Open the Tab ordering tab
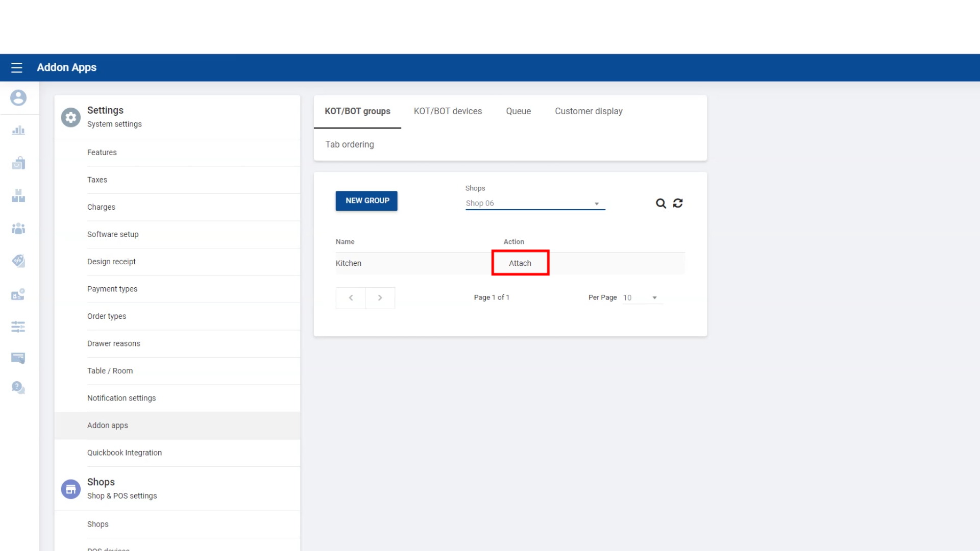 [350, 144]
